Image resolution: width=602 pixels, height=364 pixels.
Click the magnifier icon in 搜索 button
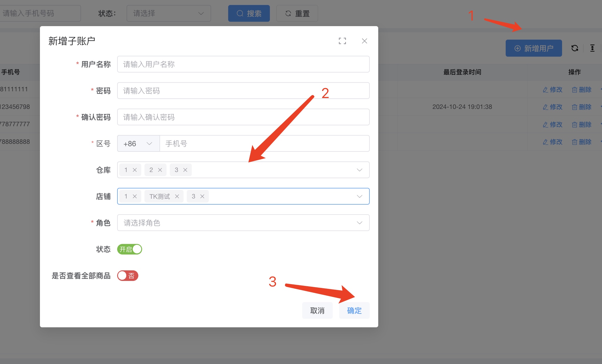[x=240, y=14]
